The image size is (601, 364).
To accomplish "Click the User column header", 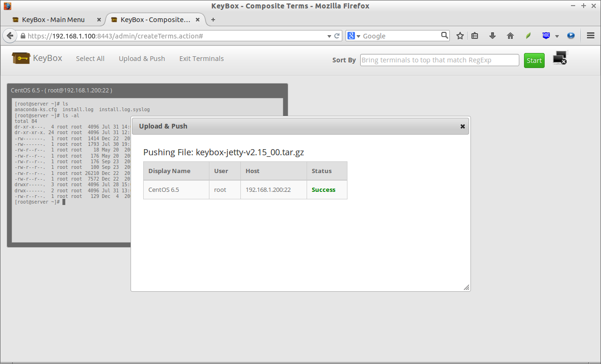I will (x=225, y=171).
